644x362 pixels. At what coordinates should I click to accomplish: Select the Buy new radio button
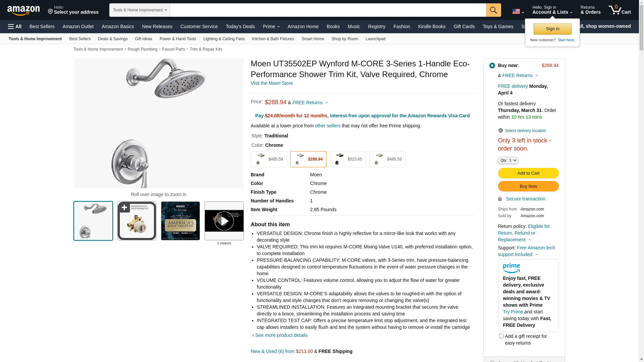pos(492,66)
